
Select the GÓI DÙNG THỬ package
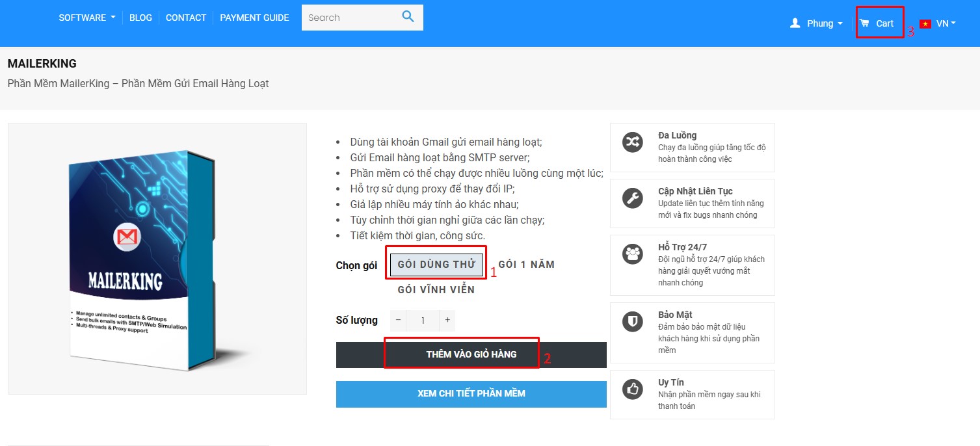(x=436, y=265)
